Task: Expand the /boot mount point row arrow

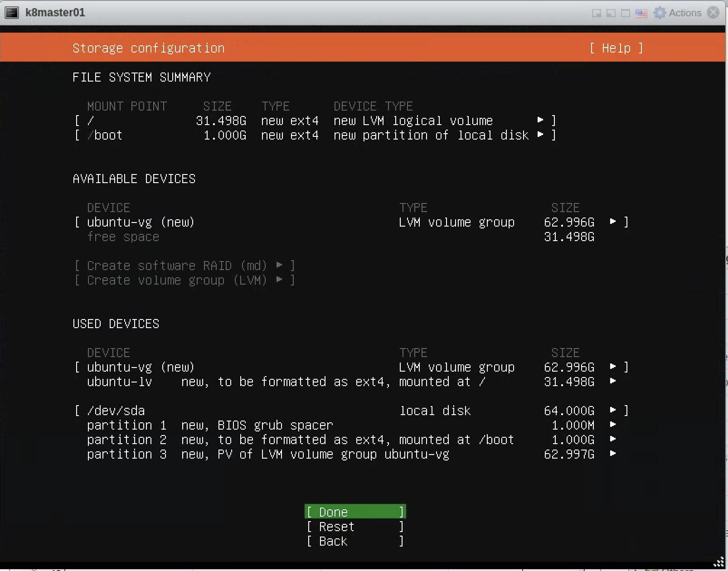Action: [540, 135]
